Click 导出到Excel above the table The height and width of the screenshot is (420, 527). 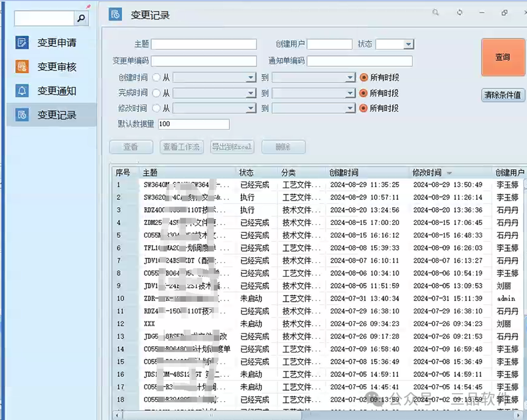(x=232, y=147)
